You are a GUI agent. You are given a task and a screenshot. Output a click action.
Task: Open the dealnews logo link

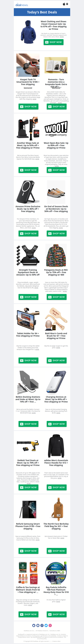(x=22, y=5)
